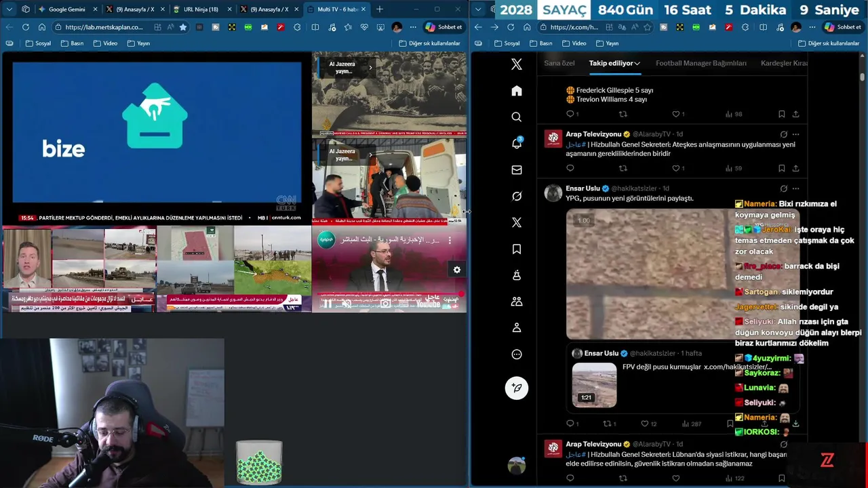
Task: Open @AlarabyTV handle on Ateşkes post
Action: [652, 134]
